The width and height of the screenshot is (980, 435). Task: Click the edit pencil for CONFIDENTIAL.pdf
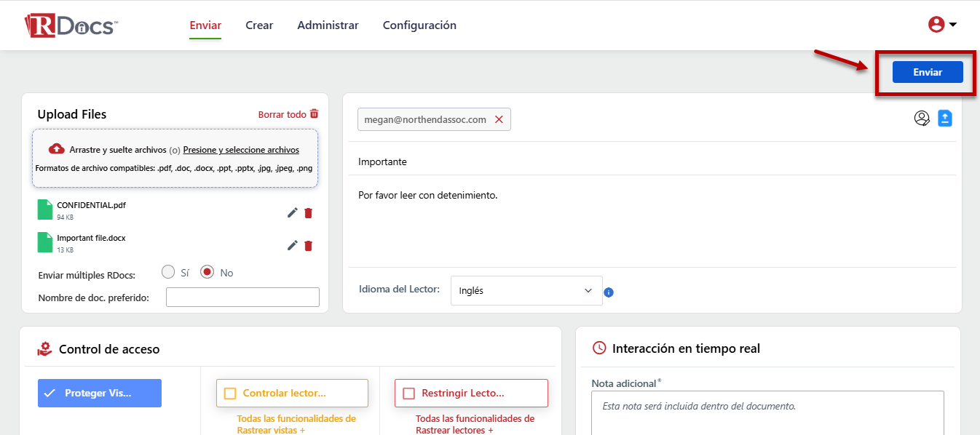(292, 212)
